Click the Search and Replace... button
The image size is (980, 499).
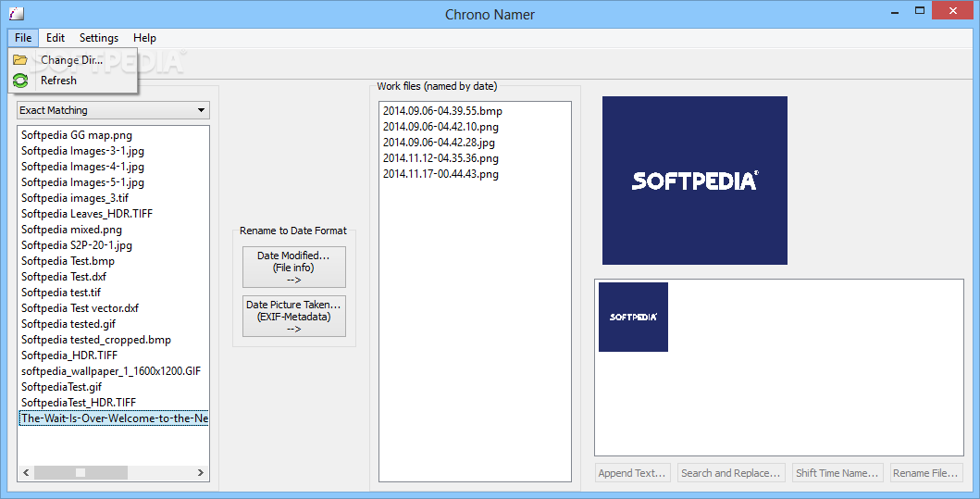point(731,473)
